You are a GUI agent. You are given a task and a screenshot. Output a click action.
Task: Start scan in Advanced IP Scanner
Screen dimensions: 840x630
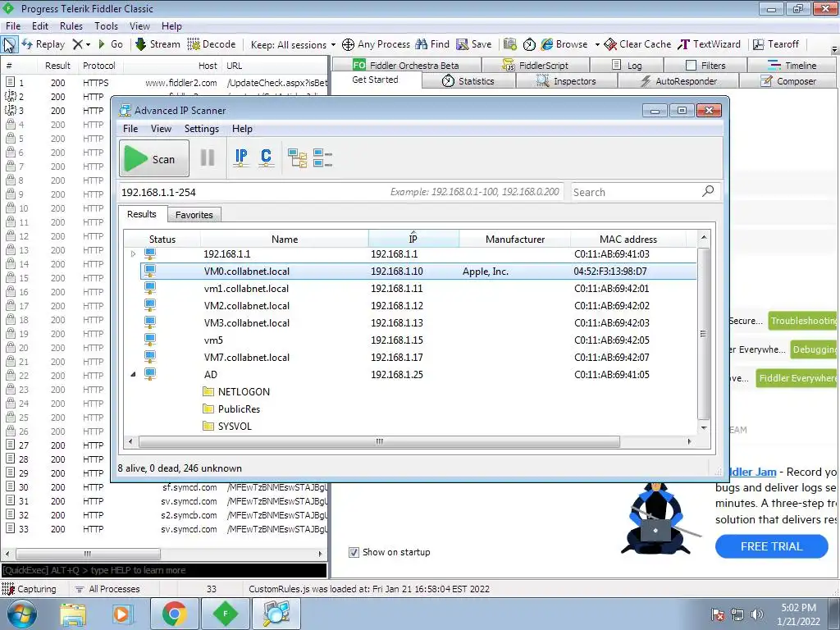point(154,158)
